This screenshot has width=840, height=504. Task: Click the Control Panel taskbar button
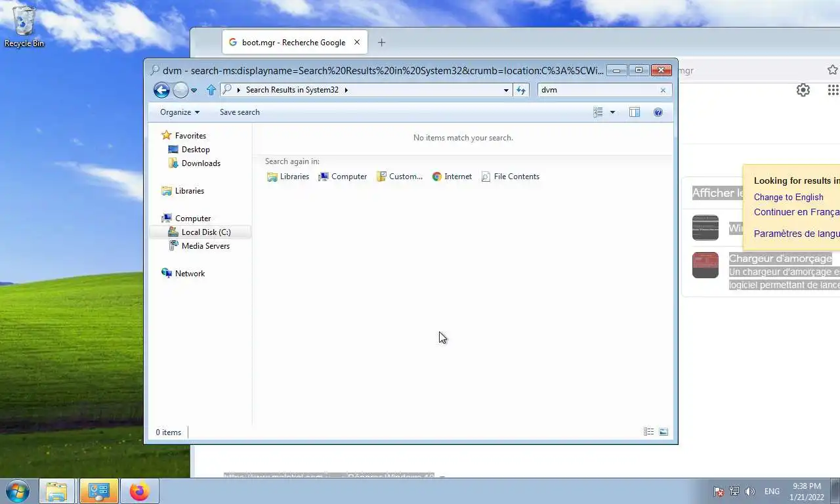click(x=99, y=491)
